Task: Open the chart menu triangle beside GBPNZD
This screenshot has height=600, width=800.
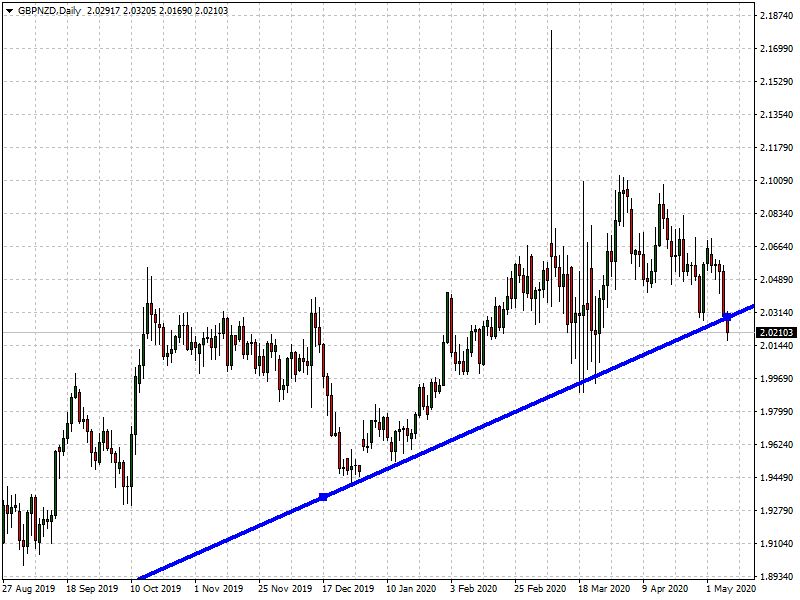Action: [x=10, y=11]
